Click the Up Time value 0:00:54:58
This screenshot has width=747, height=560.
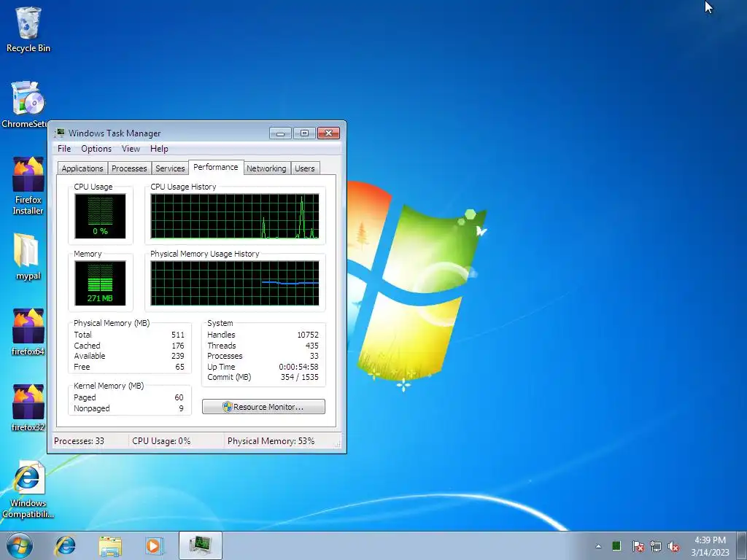pos(298,367)
